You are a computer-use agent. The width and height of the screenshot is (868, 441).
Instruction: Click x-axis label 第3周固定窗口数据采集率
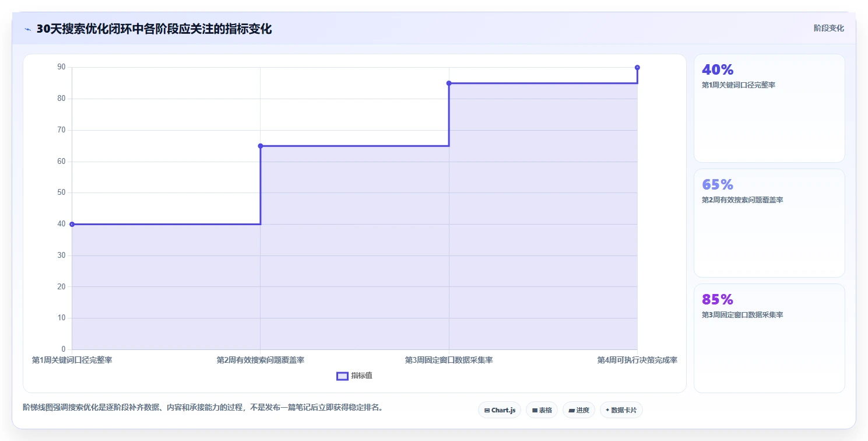[449, 360]
